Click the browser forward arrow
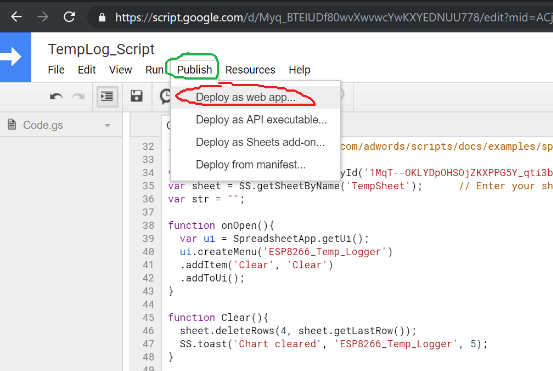 point(43,17)
